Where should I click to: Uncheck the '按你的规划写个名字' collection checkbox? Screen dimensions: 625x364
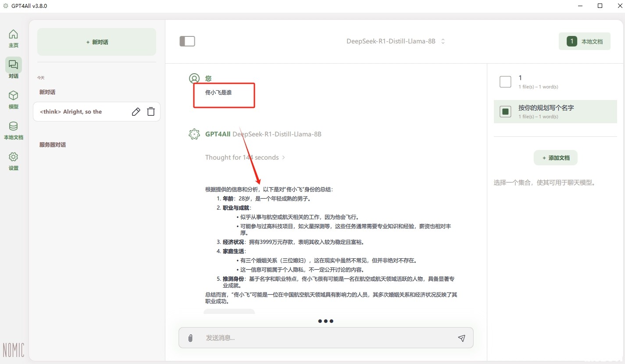click(505, 111)
